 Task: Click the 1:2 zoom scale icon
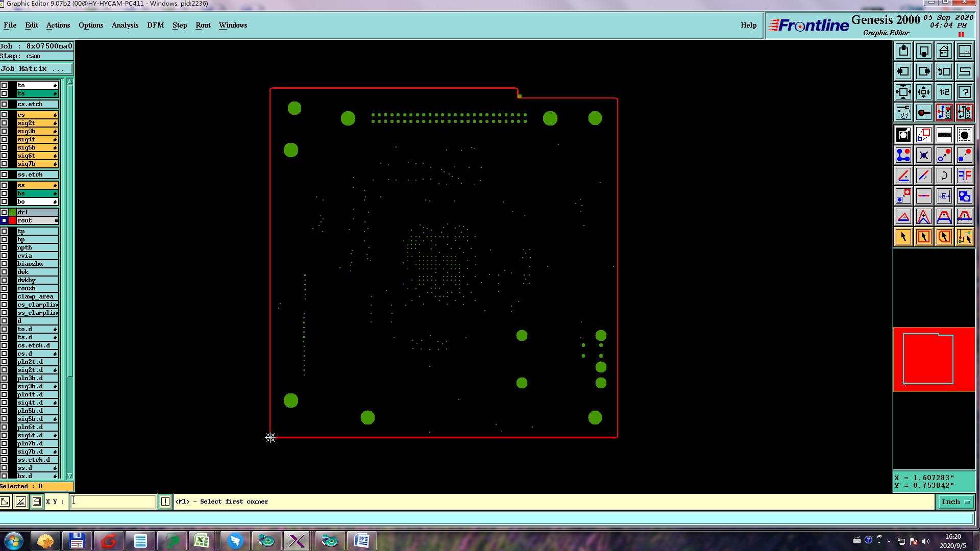[x=944, y=92]
